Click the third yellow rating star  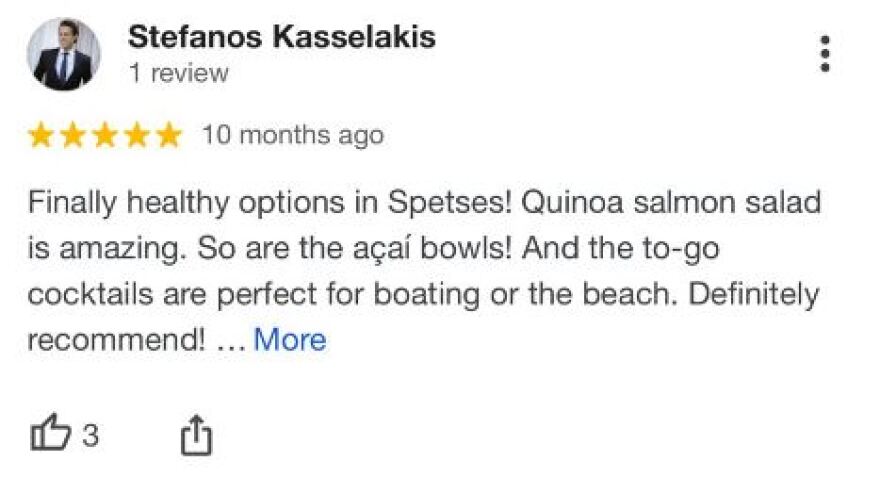coord(105,135)
